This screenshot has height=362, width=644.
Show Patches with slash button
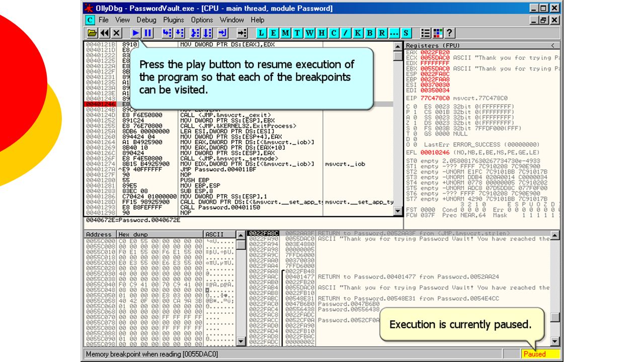pos(346,33)
